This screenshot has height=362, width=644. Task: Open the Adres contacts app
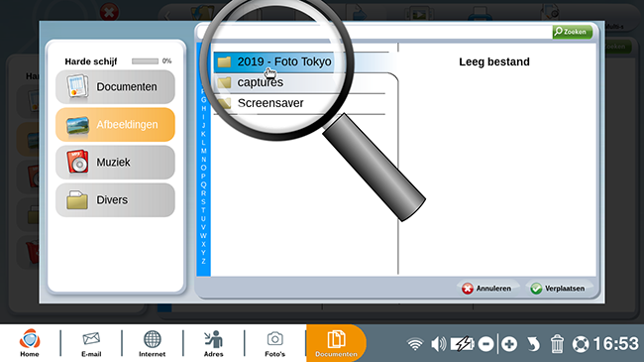click(214, 343)
